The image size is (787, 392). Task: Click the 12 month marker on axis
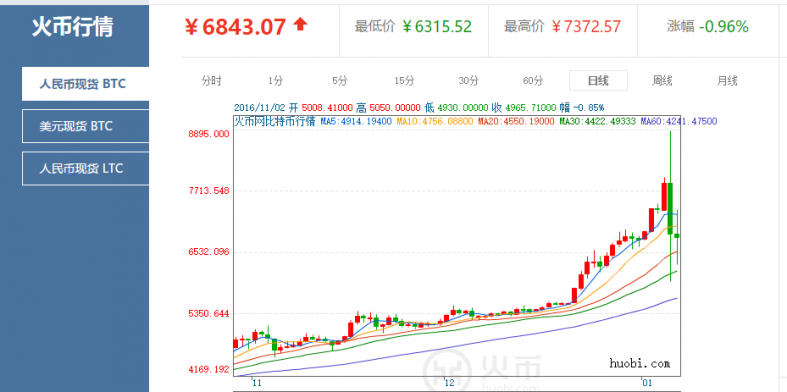pyautogui.click(x=449, y=383)
